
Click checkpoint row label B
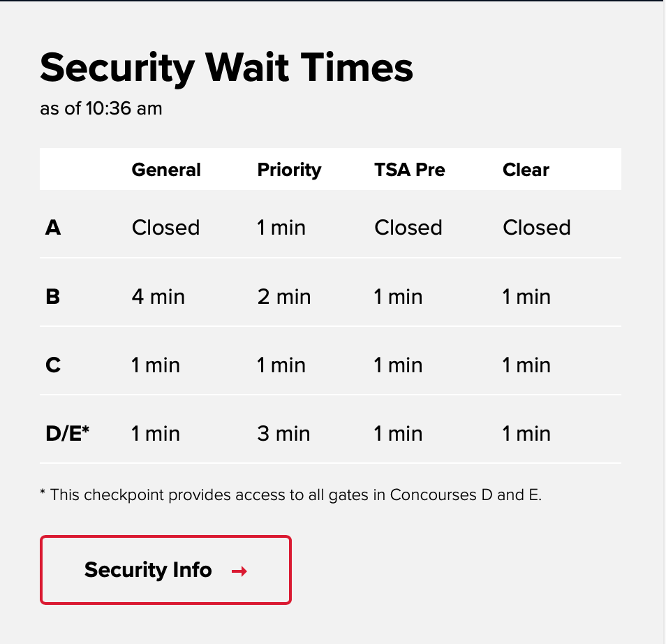53,296
